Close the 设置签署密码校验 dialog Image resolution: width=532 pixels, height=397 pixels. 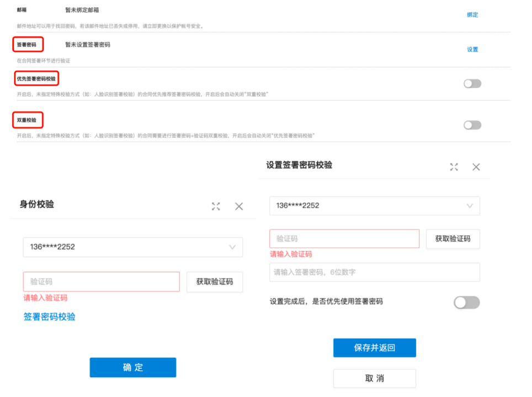(x=476, y=167)
